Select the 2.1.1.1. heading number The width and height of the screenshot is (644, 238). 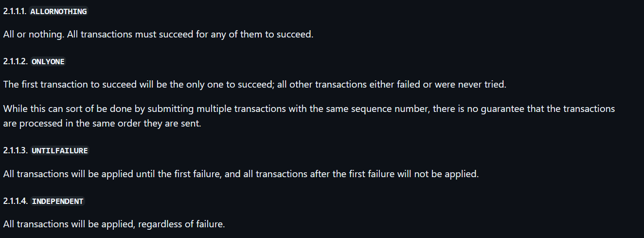[16, 11]
